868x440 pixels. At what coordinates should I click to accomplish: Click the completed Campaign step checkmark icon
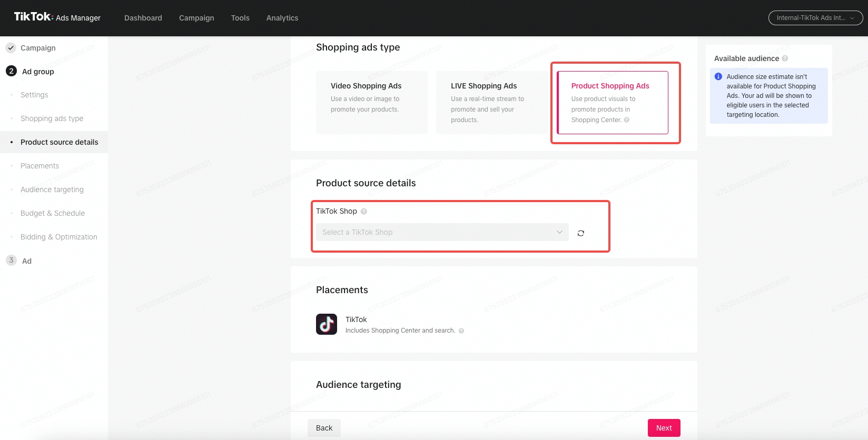coord(11,48)
